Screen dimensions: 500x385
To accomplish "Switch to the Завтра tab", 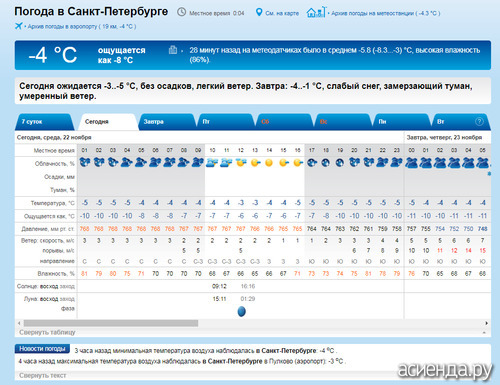I will 167,122.
